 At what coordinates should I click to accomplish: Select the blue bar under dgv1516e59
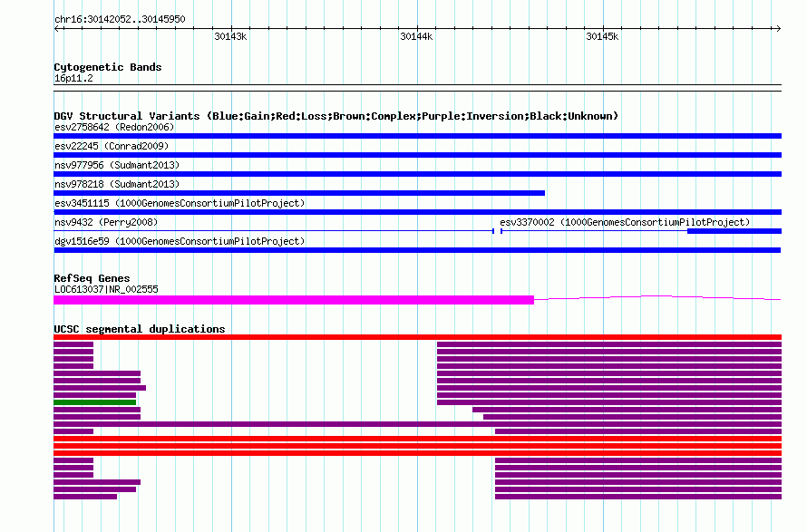point(417,250)
